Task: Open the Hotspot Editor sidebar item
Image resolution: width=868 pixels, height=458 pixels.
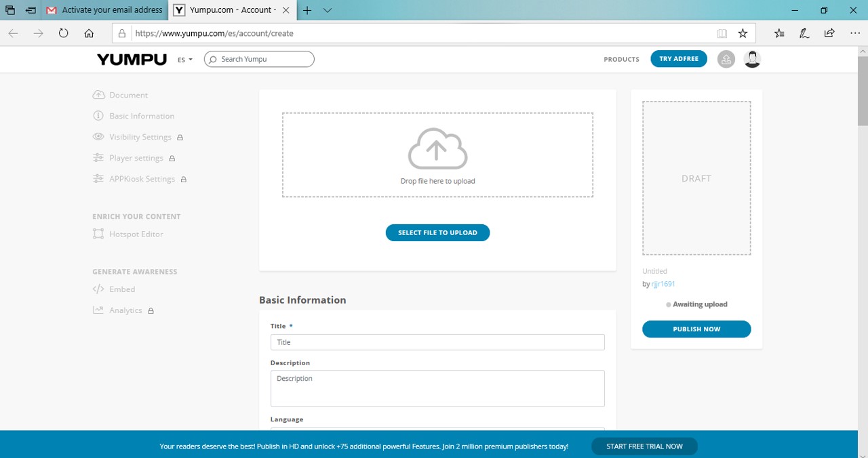Action: 136,234
